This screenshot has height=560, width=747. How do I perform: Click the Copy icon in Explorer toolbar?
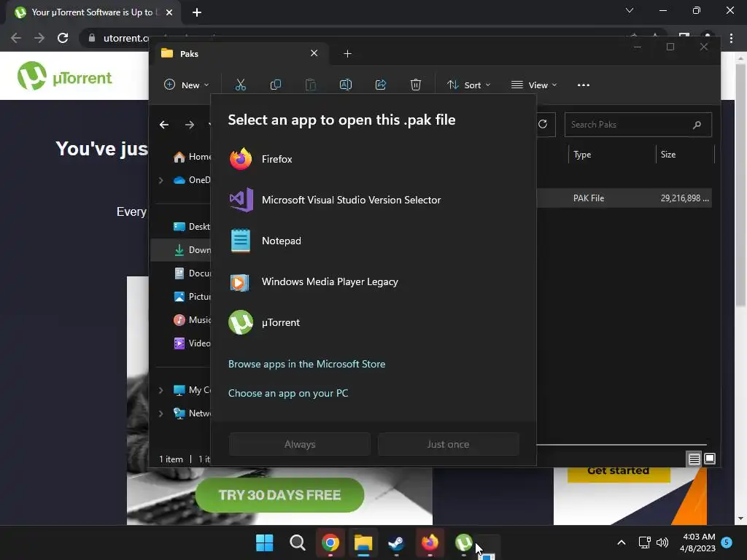(275, 85)
